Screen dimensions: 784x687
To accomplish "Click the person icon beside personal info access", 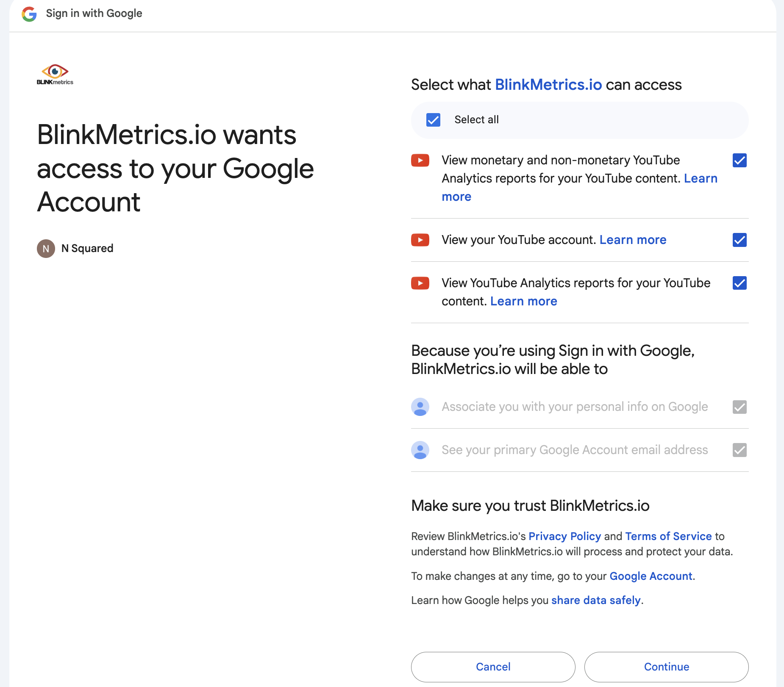I will [420, 407].
